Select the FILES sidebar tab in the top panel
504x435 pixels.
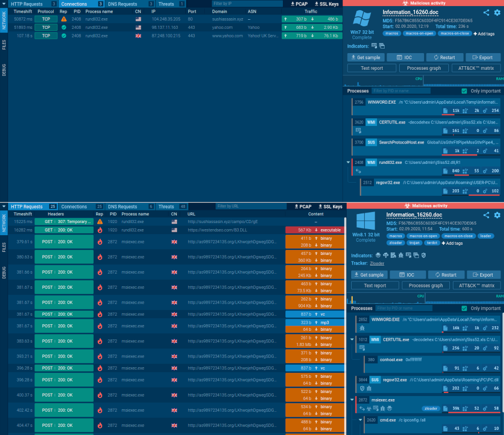click(x=4, y=45)
